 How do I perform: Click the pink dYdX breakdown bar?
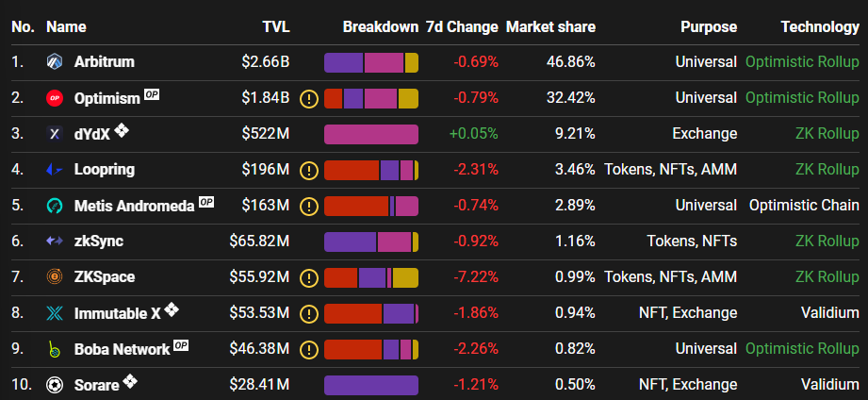tap(371, 134)
